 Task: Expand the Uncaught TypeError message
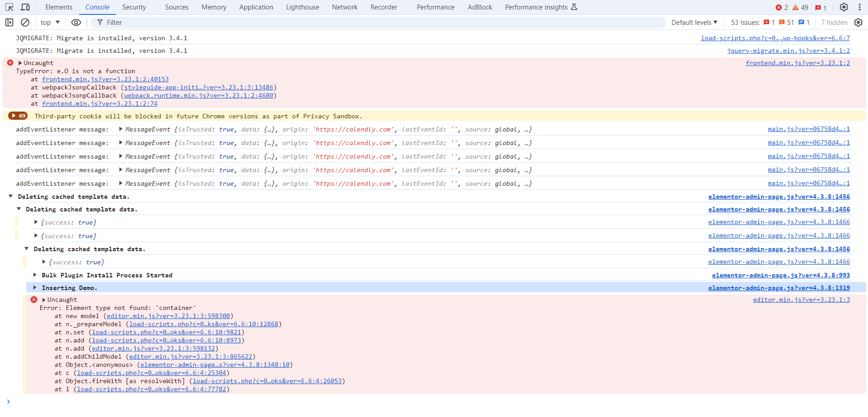[20, 63]
